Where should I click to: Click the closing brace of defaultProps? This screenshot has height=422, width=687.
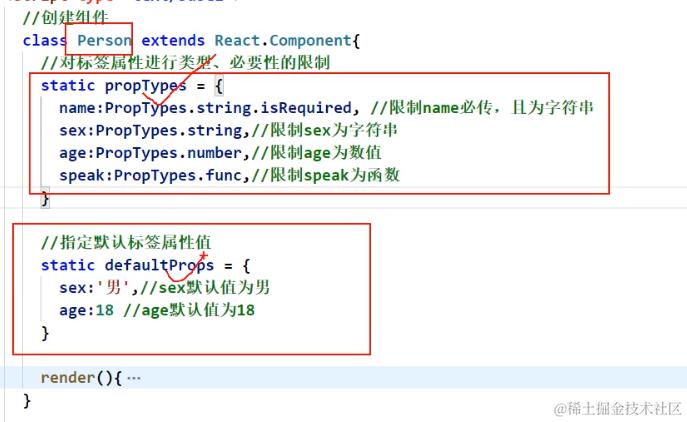[45, 333]
